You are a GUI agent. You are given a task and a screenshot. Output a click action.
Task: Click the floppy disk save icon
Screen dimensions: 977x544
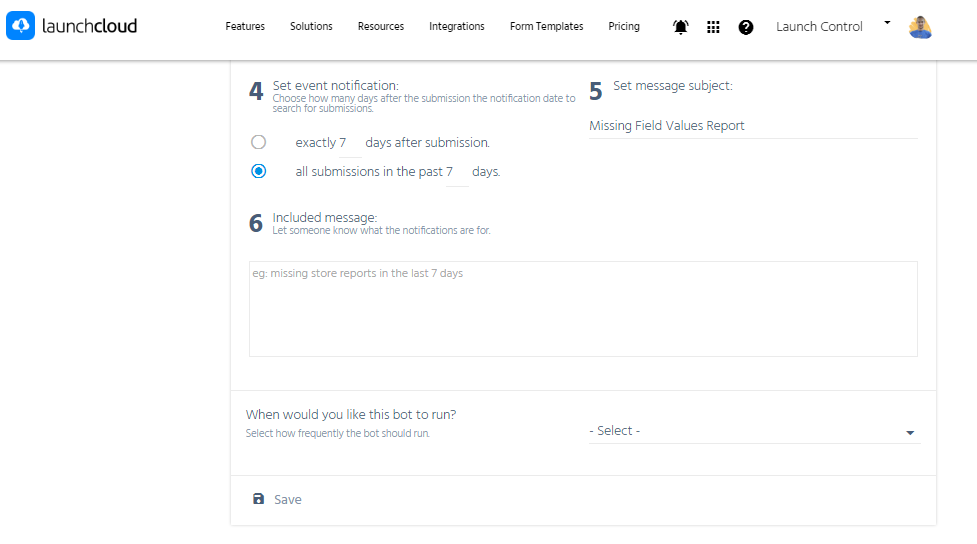[x=259, y=499]
